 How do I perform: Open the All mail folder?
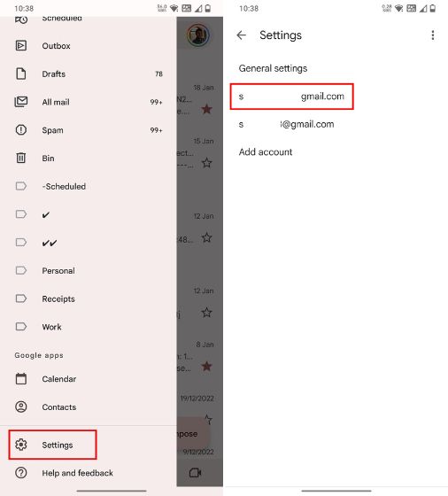89,102
